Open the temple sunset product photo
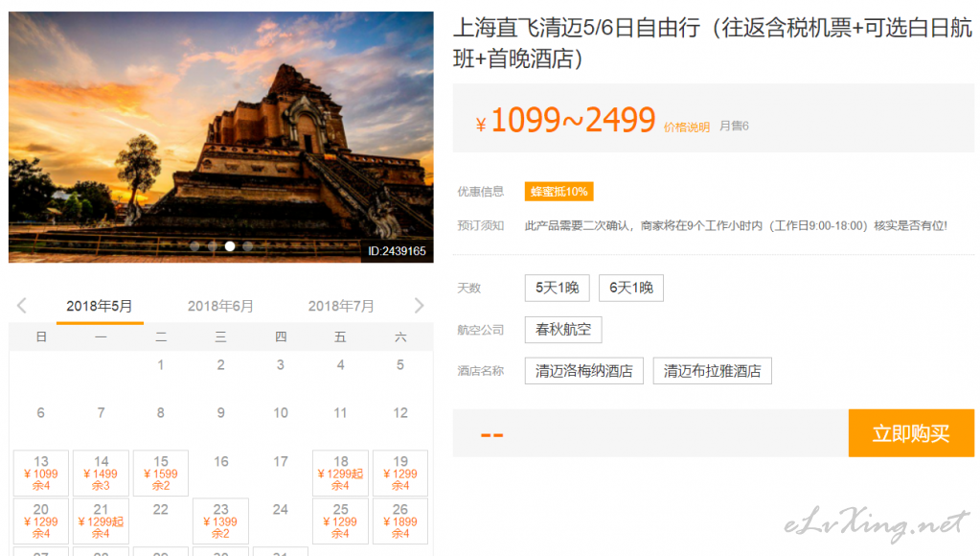 tap(220, 137)
